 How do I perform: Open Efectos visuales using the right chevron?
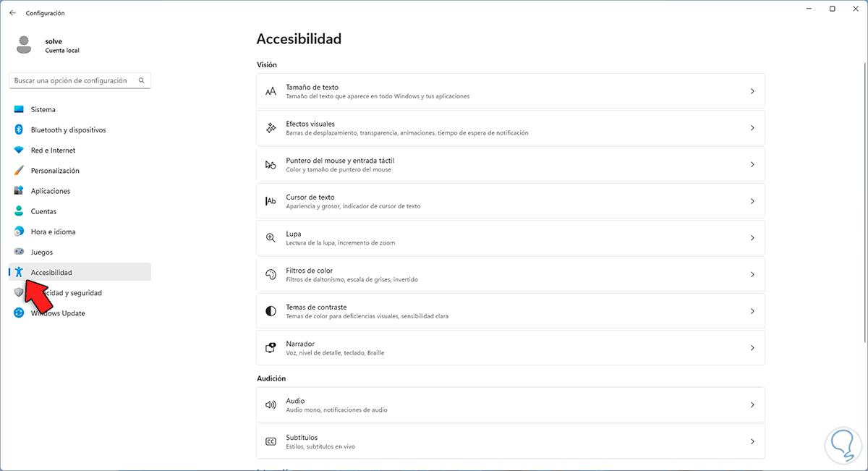752,128
